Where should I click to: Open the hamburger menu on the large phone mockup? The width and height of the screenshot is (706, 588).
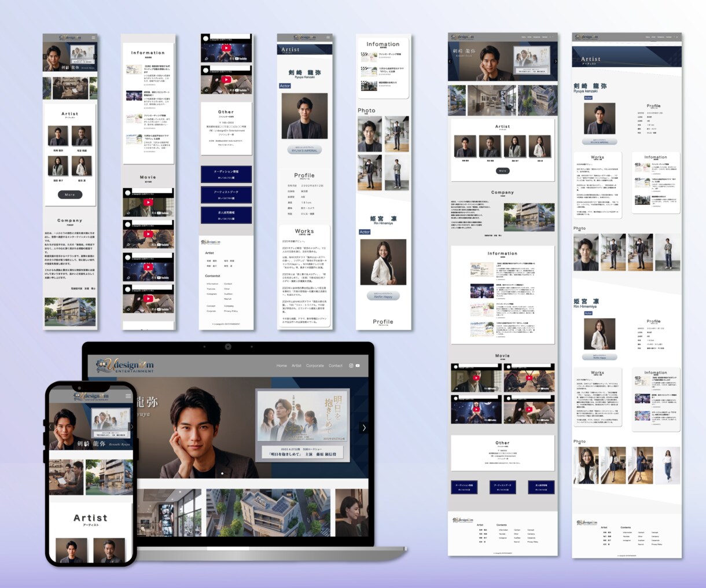[x=128, y=396]
